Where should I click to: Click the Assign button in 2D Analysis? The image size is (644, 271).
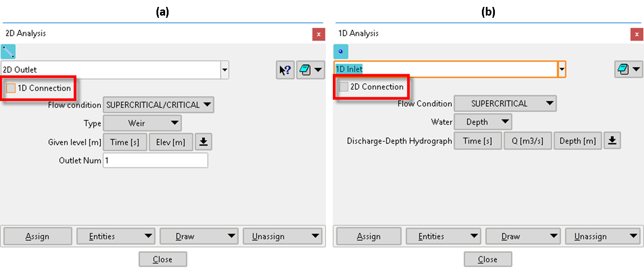point(38,236)
